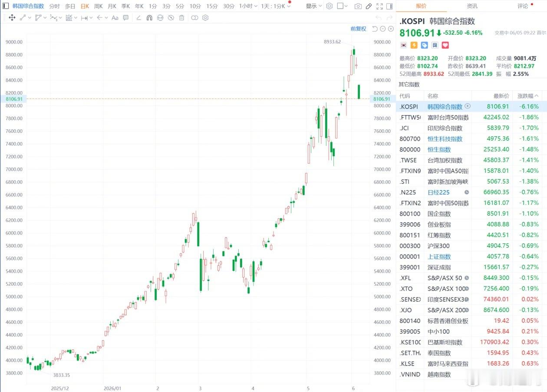The image size is (547, 392).
Task: Click the South Korea flag icon
Action: [403, 45]
